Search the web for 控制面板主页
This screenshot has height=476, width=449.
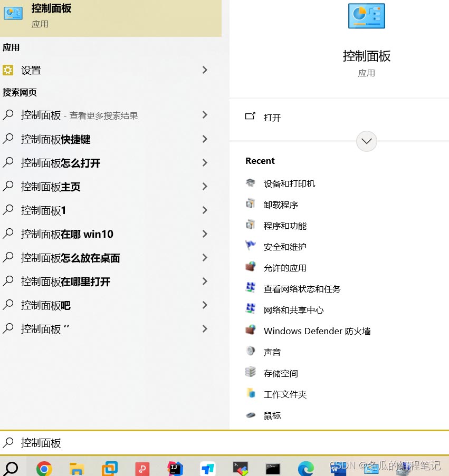coord(51,187)
